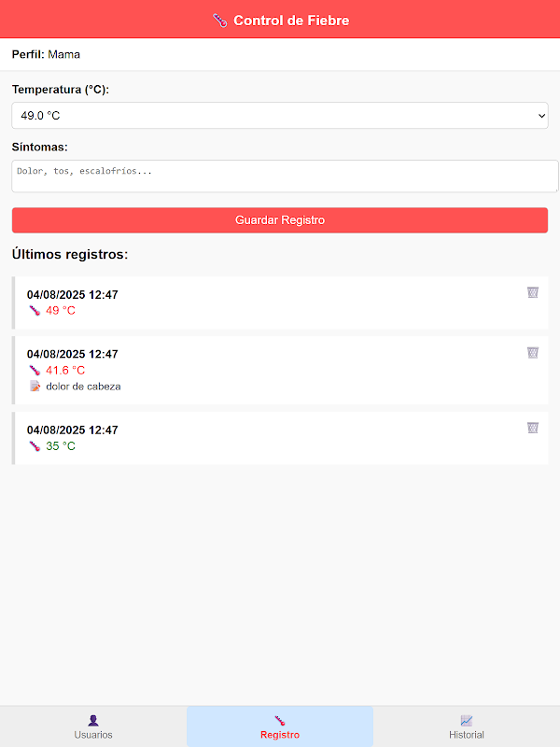Focus the Síntomas text area

pos(280,176)
